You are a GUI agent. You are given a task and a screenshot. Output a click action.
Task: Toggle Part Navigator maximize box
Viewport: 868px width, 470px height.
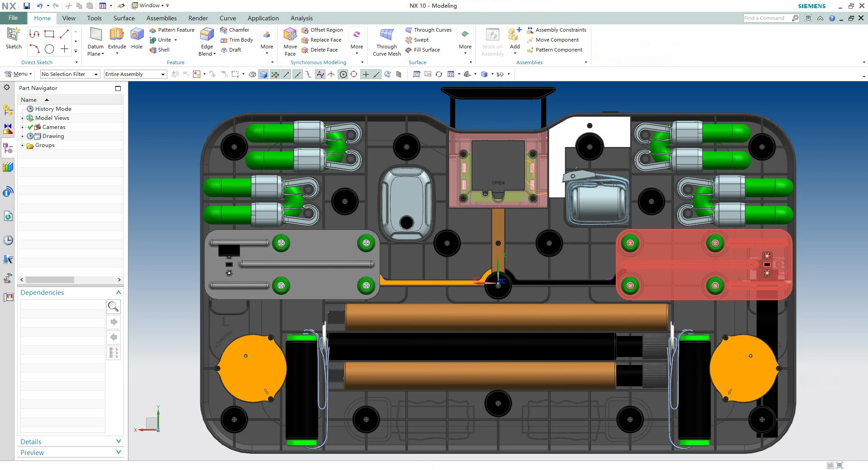(118, 88)
